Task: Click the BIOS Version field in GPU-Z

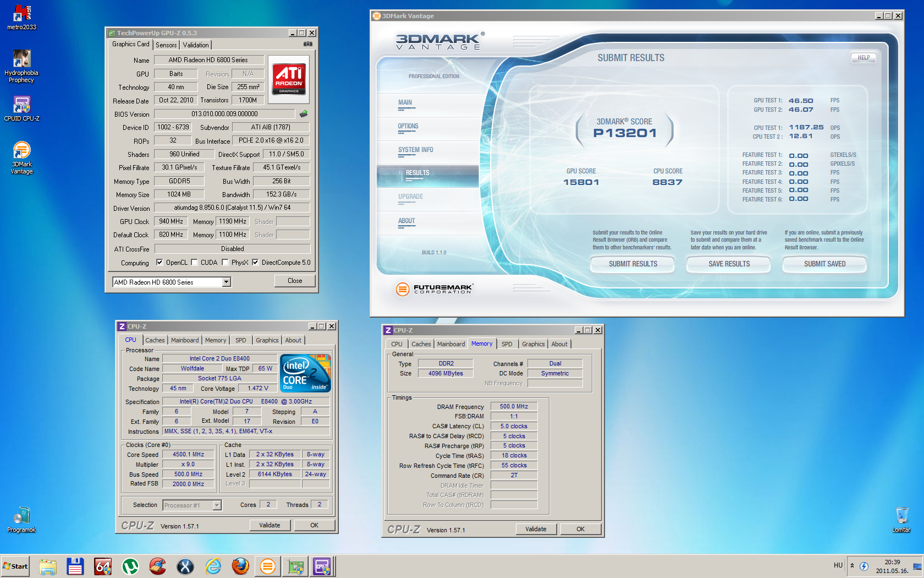Action: (x=224, y=114)
